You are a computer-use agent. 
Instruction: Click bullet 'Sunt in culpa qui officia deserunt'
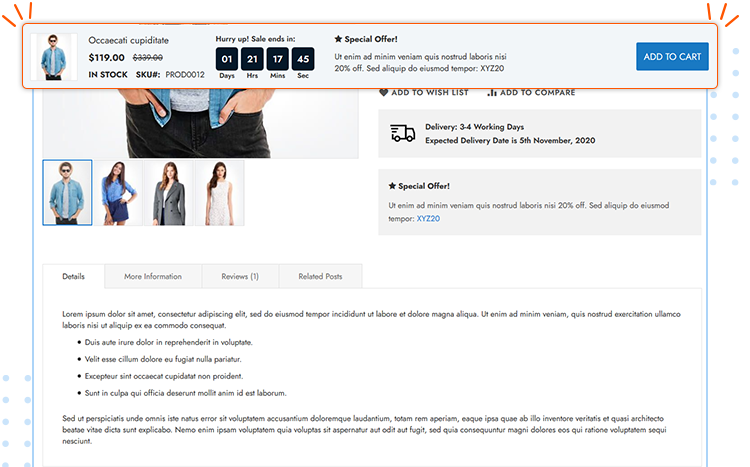coord(186,393)
